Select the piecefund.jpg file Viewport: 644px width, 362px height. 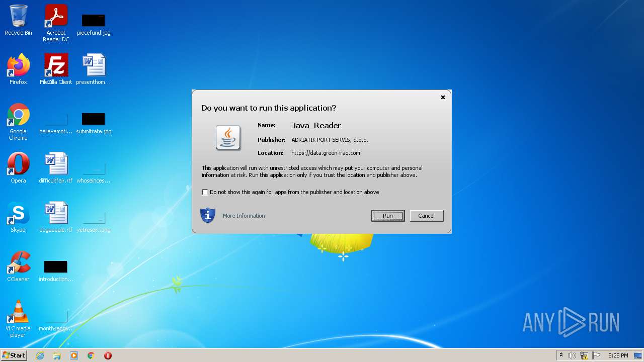point(94,24)
